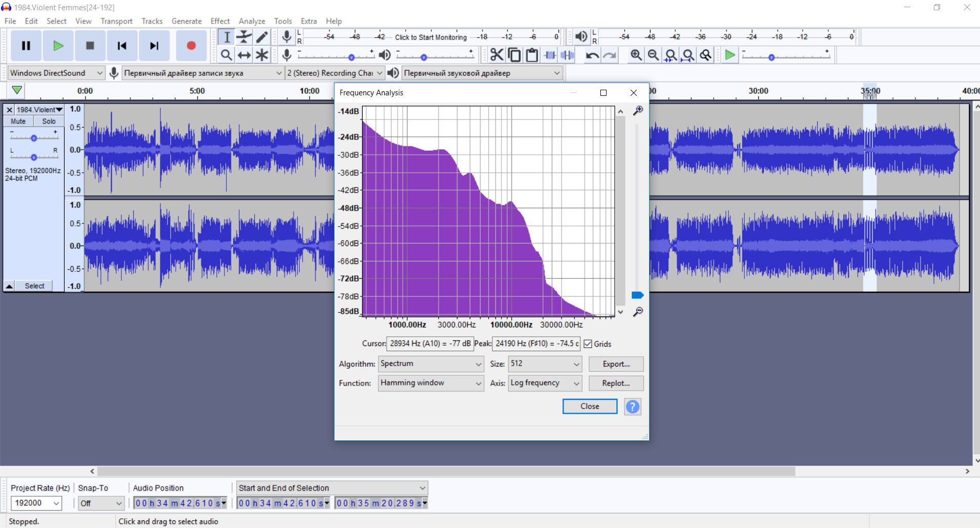Click the Paste clipboard icon
Viewport: 980px width, 528px height.
(x=532, y=55)
